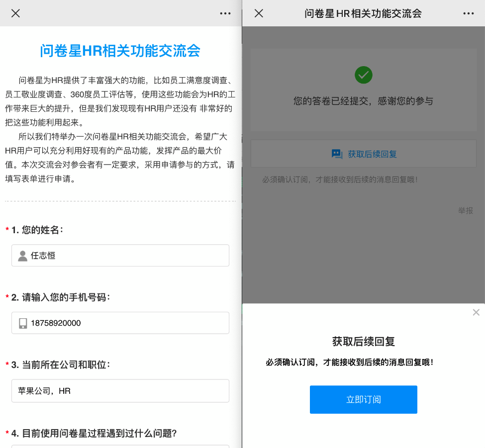Click the popup heading 获取后续回复
This screenshot has height=448, width=485.
364,341
